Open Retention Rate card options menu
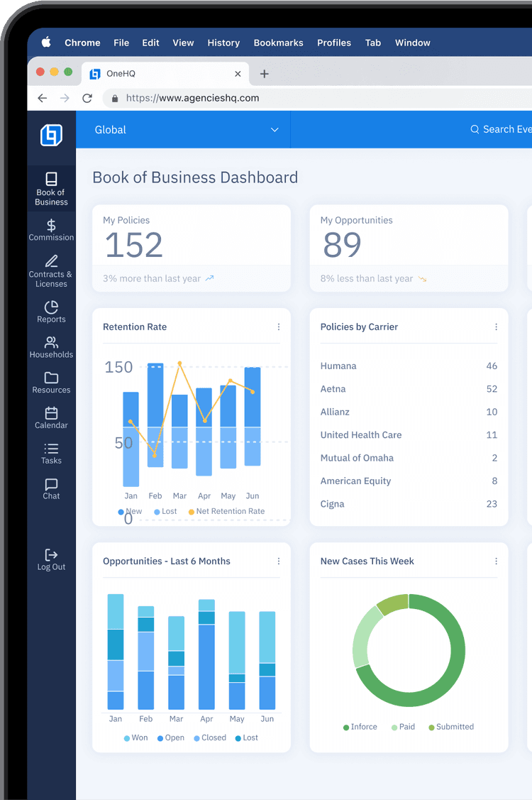 [279, 327]
